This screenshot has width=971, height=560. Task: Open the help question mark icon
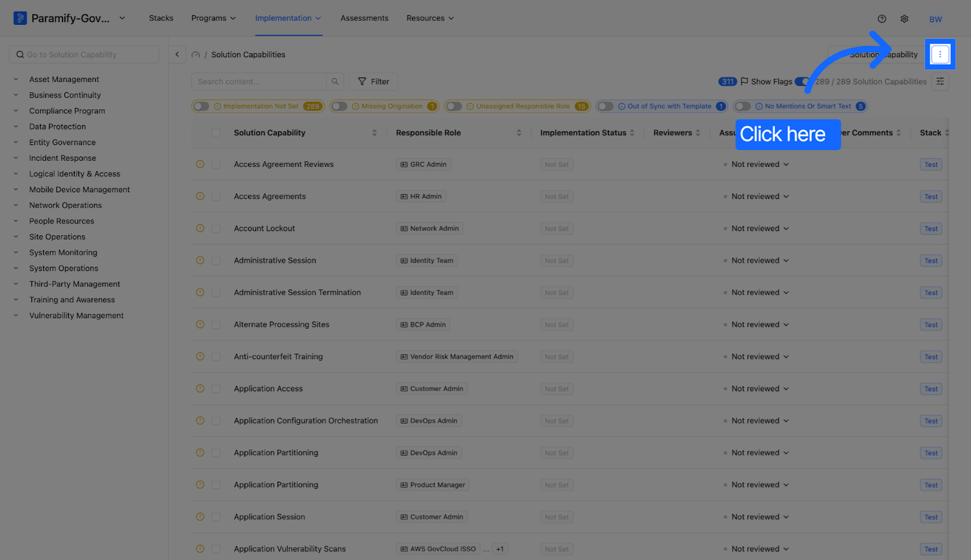coord(882,19)
